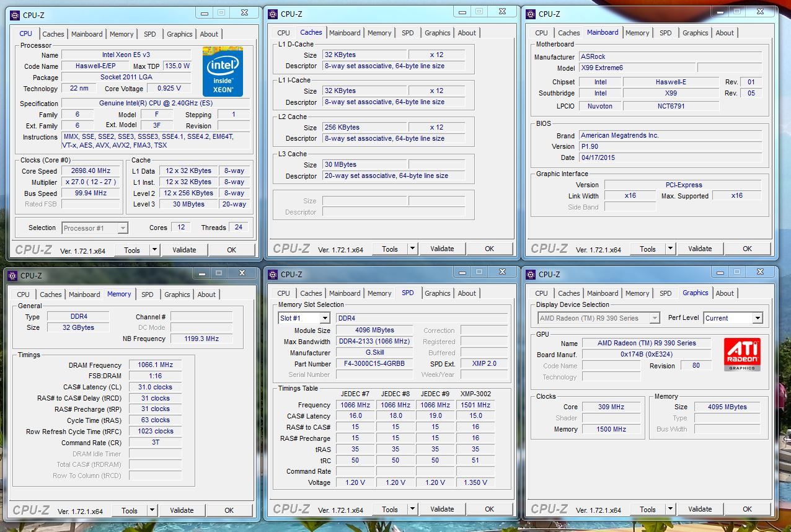This screenshot has height=532, width=791.
Task: Switch to SPD tab in the Mainboard window
Action: [666, 33]
